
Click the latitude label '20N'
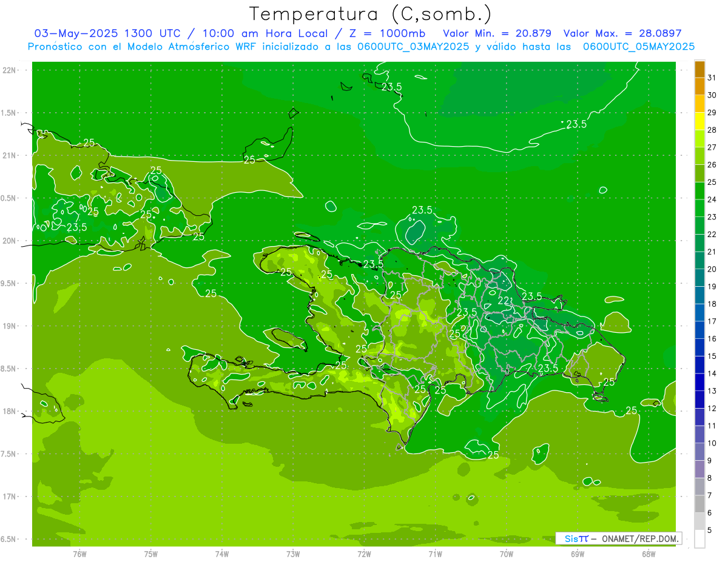[x=10, y=241]
